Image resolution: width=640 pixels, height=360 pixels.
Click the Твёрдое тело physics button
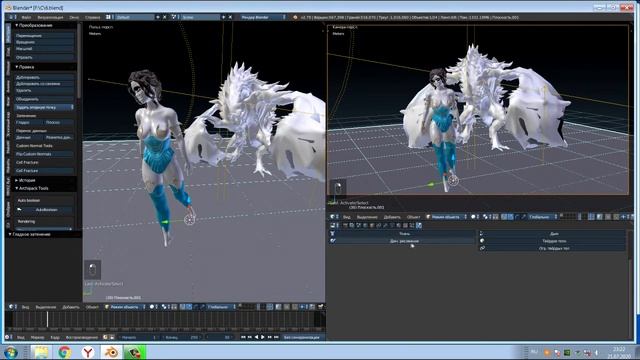tap(552, 241)
